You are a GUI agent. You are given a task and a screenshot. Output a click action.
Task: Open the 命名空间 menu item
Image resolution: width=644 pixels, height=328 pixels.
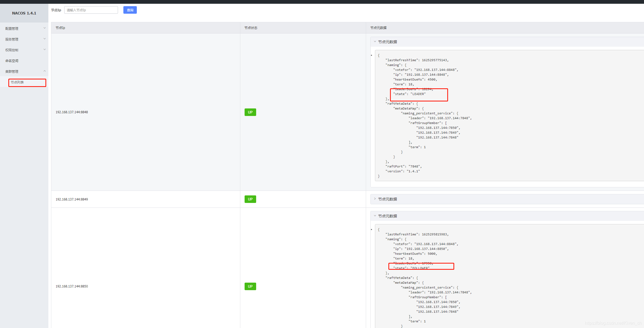12,61
